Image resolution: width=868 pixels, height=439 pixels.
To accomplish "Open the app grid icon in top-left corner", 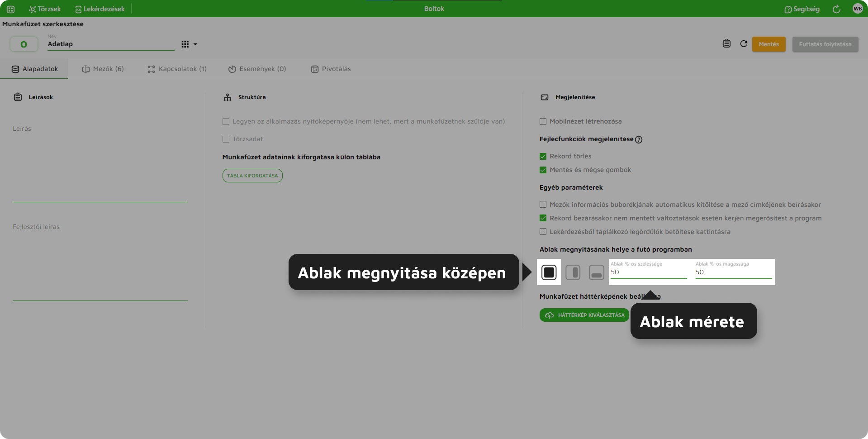I will [10, 9].
